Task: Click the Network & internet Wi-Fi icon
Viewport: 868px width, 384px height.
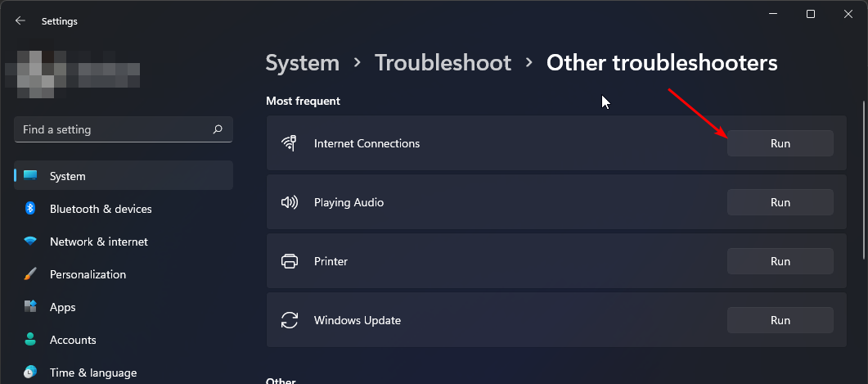Action: pos(30,242)
